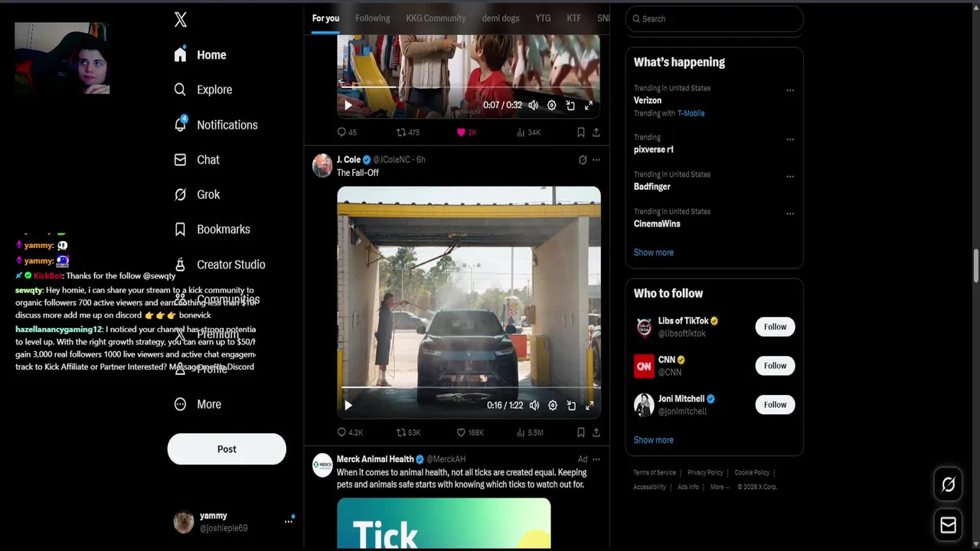View analytics of 34K views post
The image size is (980, 551).
[x=528, y=132]
